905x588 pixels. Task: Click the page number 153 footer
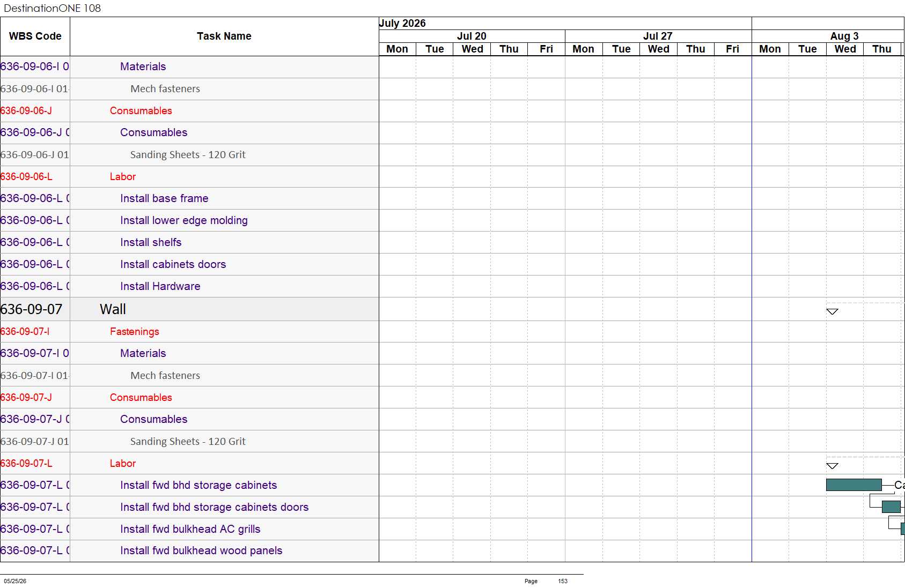[x=563, y=581]
